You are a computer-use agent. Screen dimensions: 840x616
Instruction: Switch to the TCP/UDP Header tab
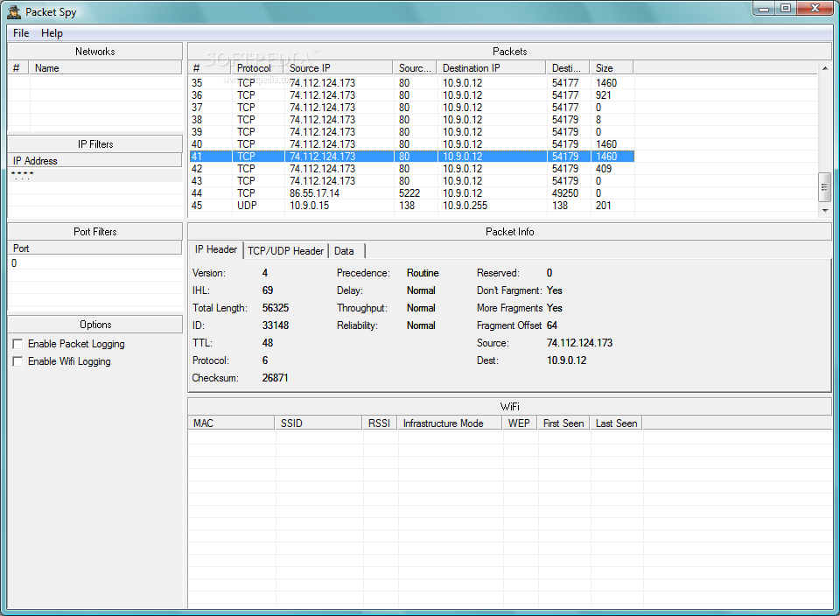pyautogui.click(x=285, y=250)
